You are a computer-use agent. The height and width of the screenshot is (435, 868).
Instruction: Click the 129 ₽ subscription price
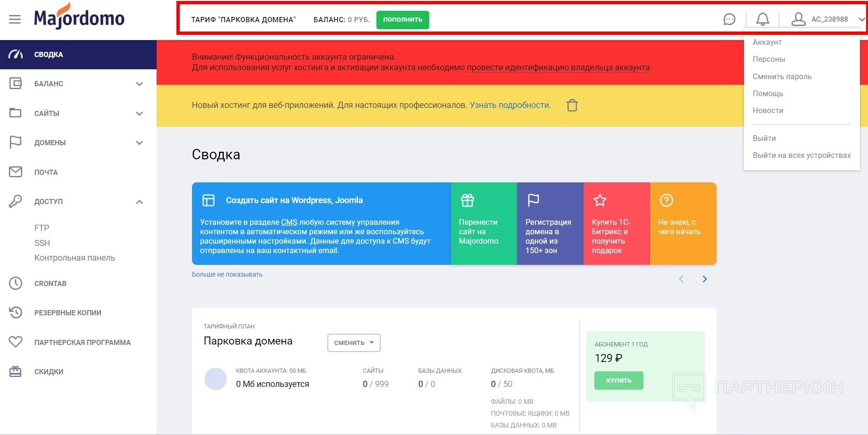(x=609, y=358)
